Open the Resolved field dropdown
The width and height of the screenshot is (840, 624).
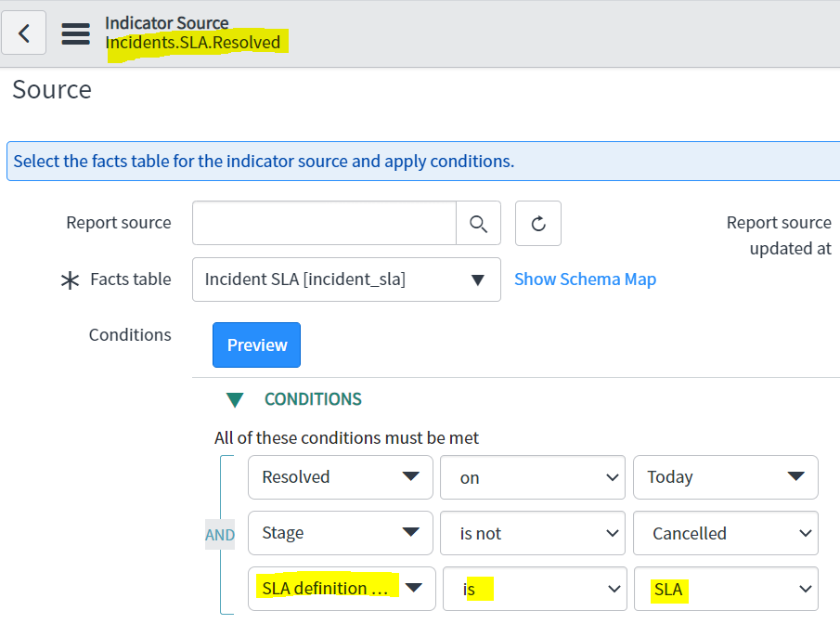(341, 477)
